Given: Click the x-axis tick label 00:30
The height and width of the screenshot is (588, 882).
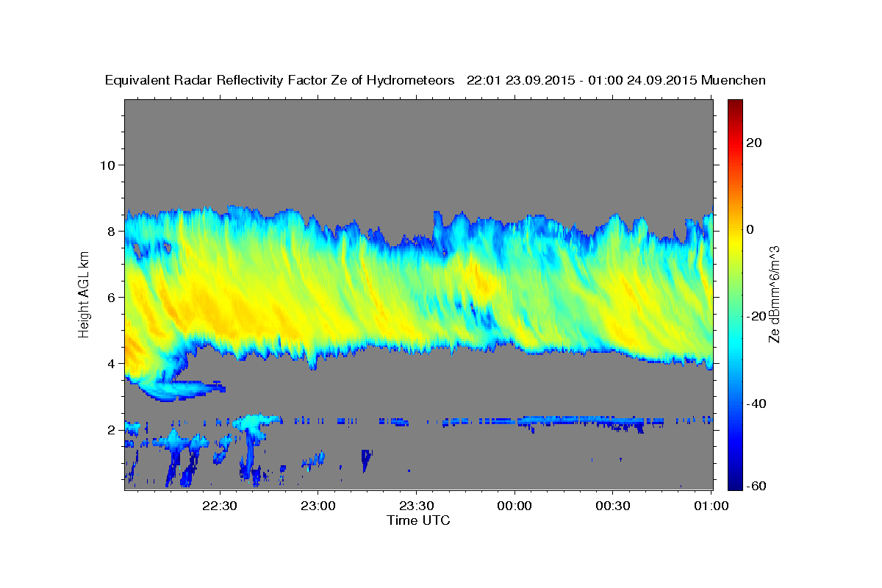Looking at the screenshot, I should [613, 506].
